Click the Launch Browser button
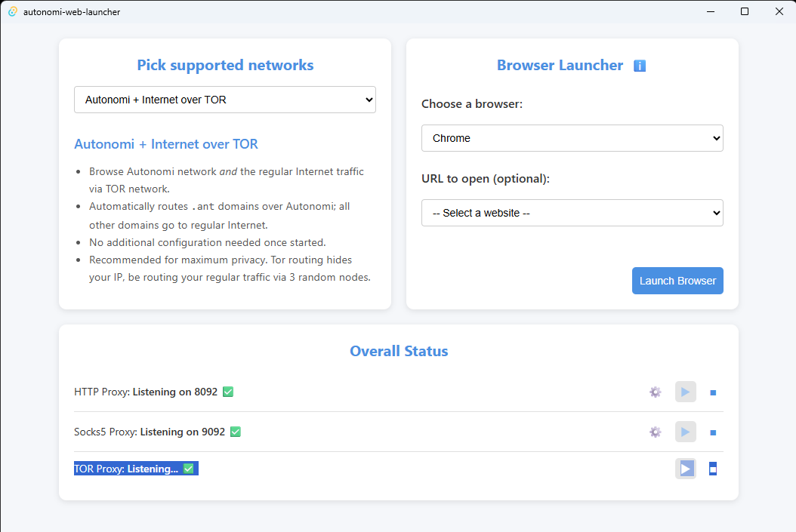The width and height of the screenshot is (796, 532). 677,281
